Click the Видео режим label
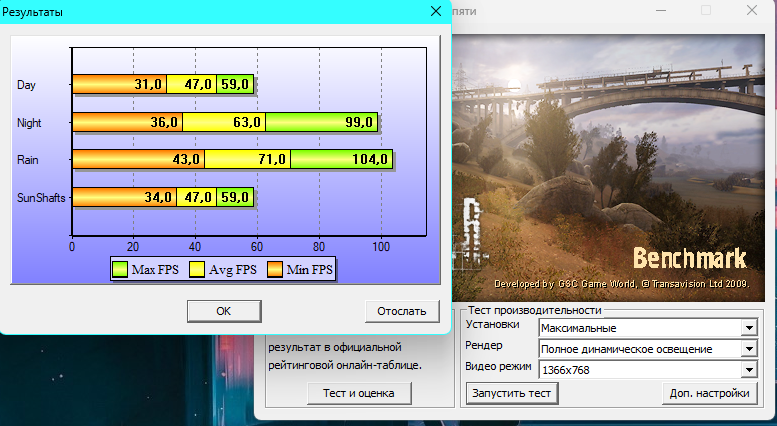 (498, 367)
